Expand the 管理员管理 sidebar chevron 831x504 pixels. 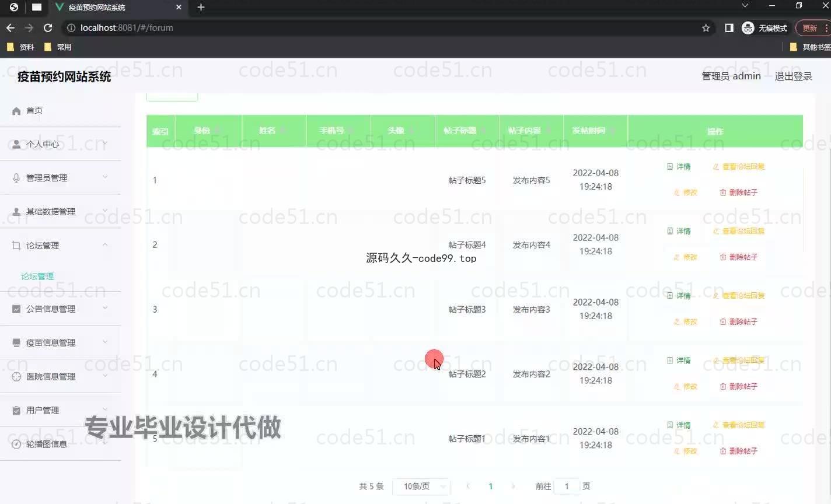(105, 177)
